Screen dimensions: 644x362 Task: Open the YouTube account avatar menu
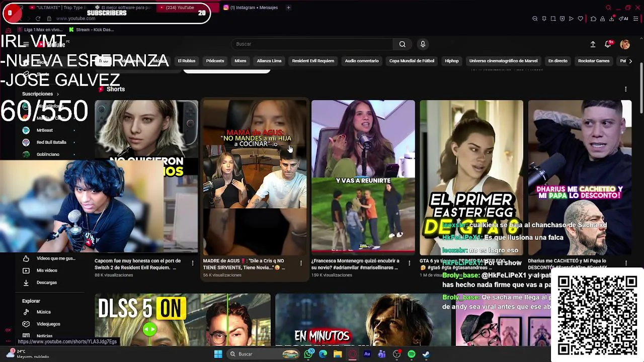click(625, 44)
